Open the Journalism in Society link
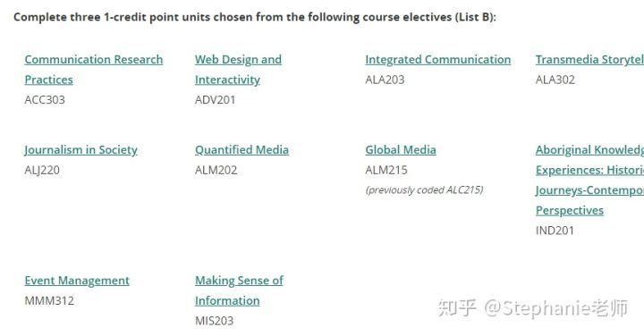 80,150
